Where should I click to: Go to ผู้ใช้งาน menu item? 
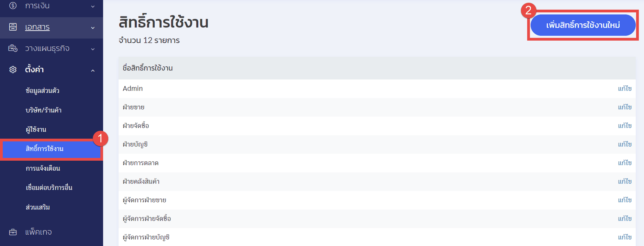[x=36, y=129]
